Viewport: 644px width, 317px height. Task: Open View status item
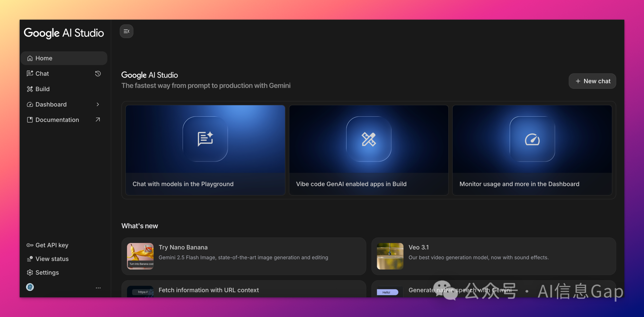point(52,259)
